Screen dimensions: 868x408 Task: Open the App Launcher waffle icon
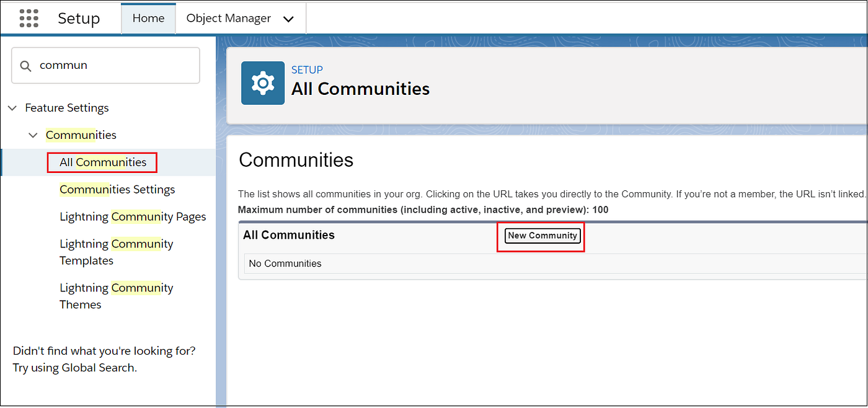point(29,18)
